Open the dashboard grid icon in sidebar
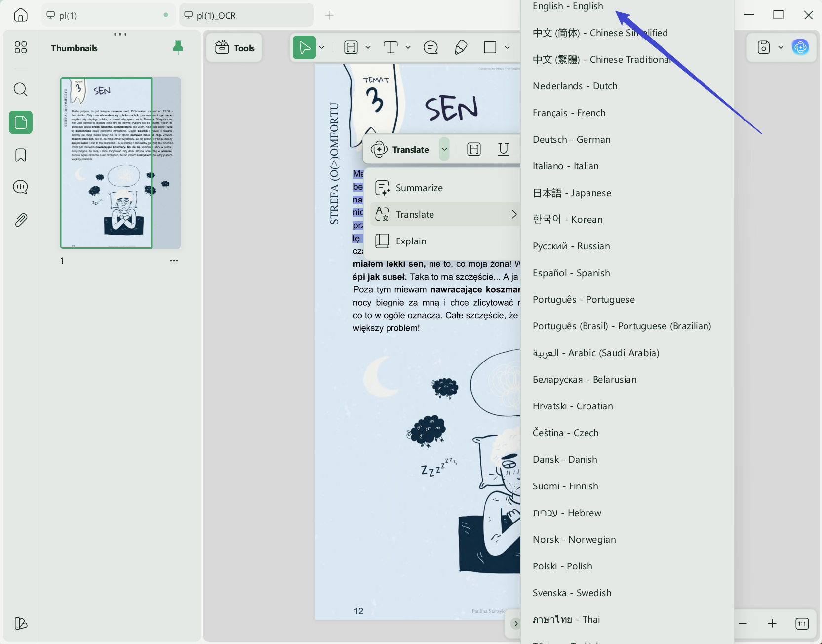Image resolution: width=822 pixels, height=644 pixels. point(21,47)
